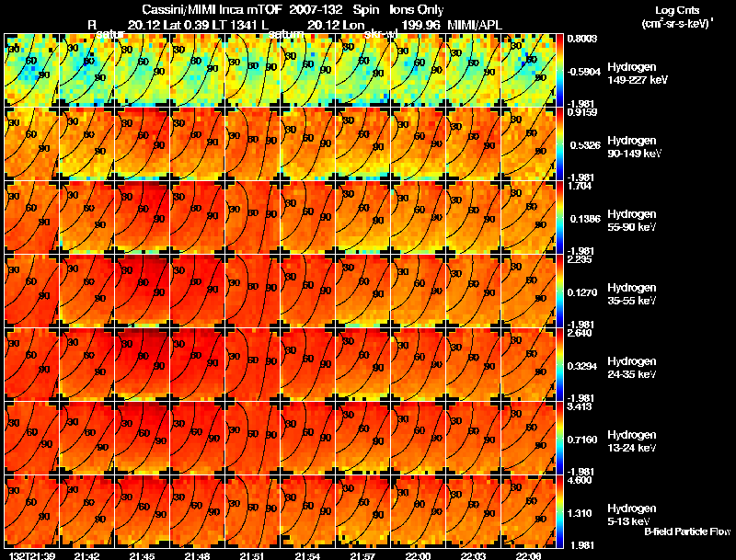
Task: Click the color bar beside Hydrogen 24-35 keV
Action: point(559,364)
